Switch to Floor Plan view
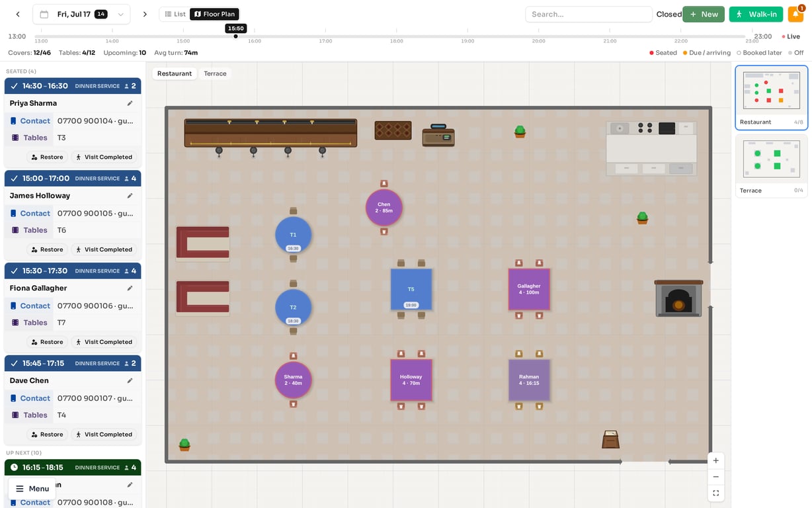 214,14
